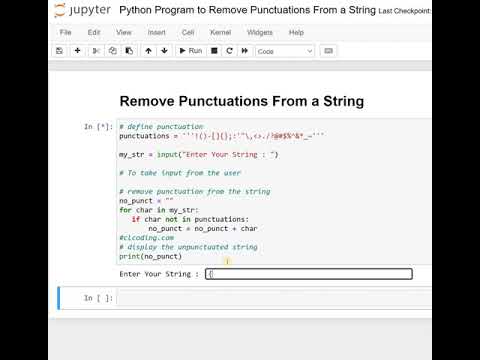
Task: Open the Kernel menu
Action: point(220,32)
